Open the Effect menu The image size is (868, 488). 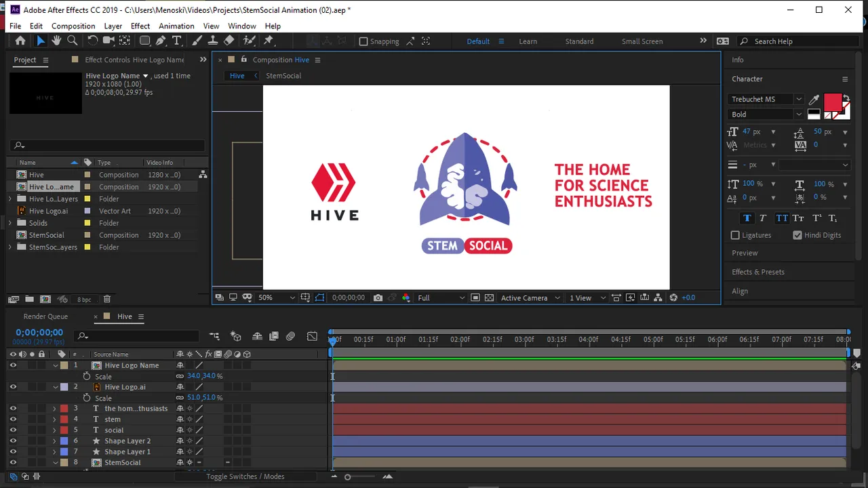pyautogui.click(x=140, y=26)
